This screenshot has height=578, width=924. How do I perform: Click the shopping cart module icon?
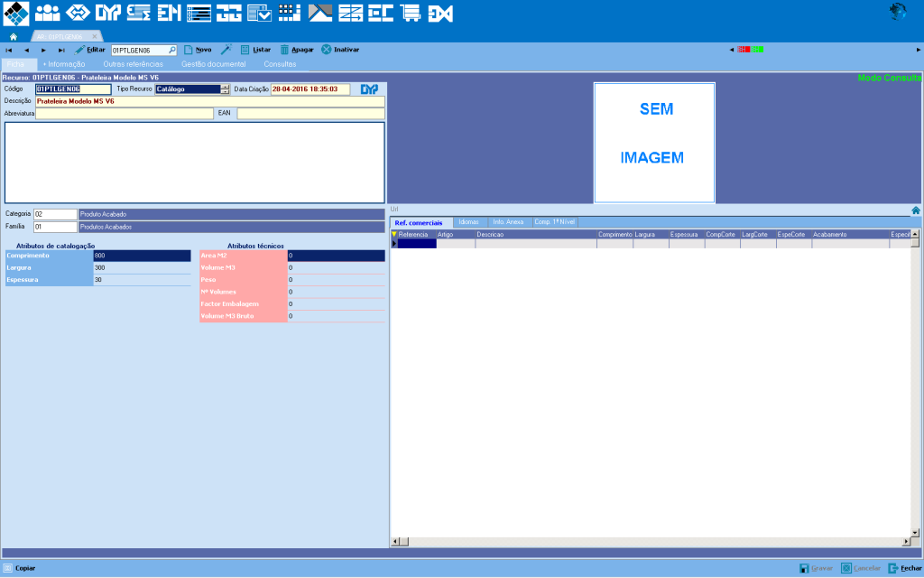411,14
